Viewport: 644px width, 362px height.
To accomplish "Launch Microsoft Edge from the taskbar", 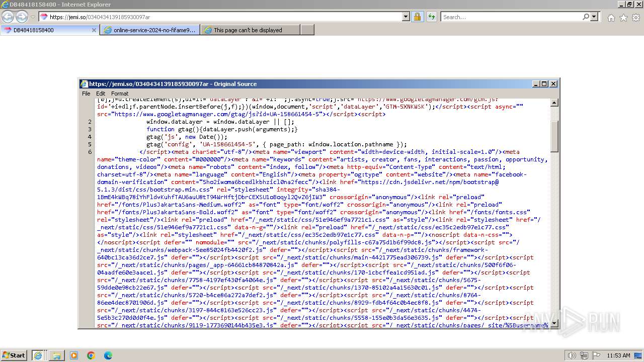I will point(108,355).
